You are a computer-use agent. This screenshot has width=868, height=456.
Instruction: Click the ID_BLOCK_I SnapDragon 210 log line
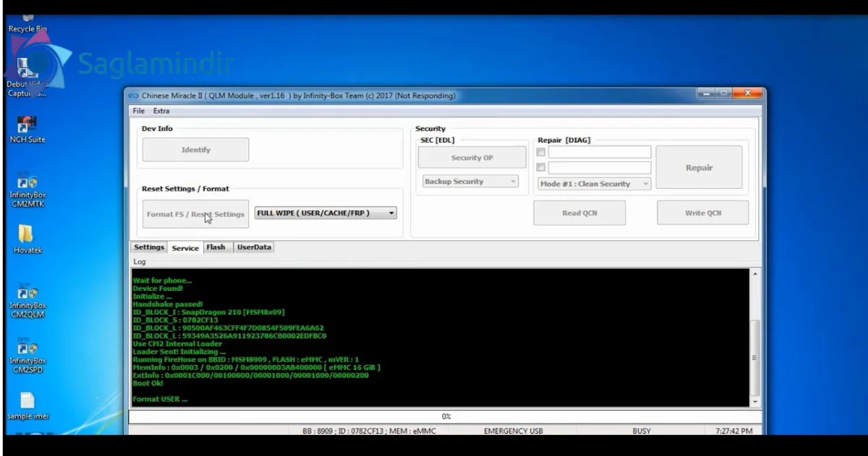point(208,312)
